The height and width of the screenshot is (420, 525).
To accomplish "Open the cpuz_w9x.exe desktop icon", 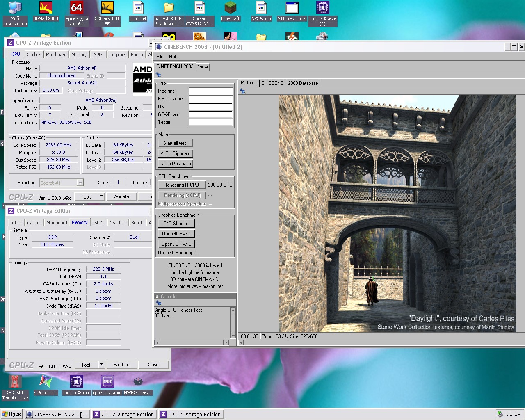I will pyautogui.click(x=107, y=386).
